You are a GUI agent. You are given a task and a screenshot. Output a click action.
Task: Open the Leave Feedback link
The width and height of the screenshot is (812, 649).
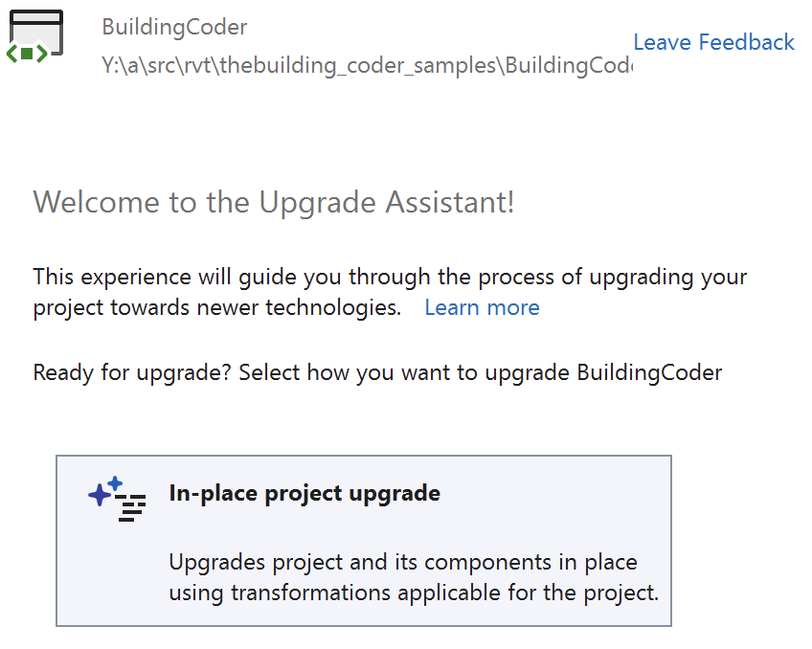713,42
